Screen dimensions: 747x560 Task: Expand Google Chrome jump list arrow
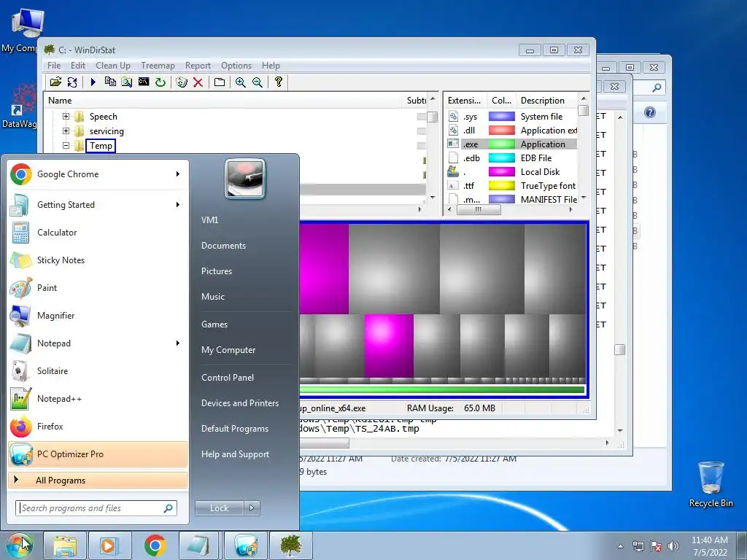(x=178, y=174)
